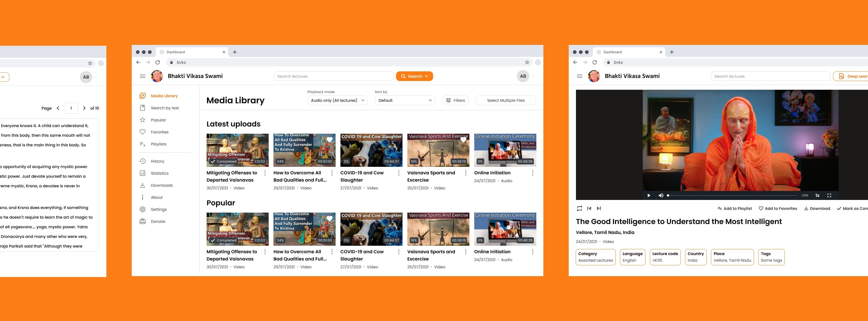Screen dimensions: 868x321
Task: Open the hamburger menu beside the Media Library logo
Action: click(x=143, y=76)
